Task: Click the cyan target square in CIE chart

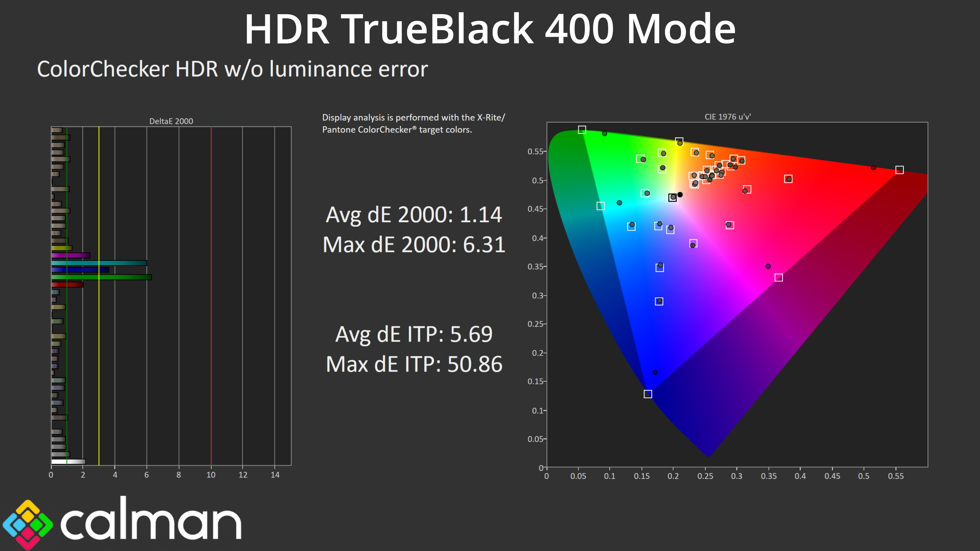Action: click(600, 206)
